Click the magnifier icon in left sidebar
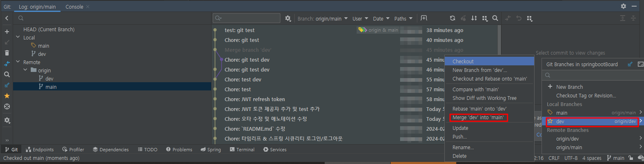This screenshot has width=644, height=164. 7,74
